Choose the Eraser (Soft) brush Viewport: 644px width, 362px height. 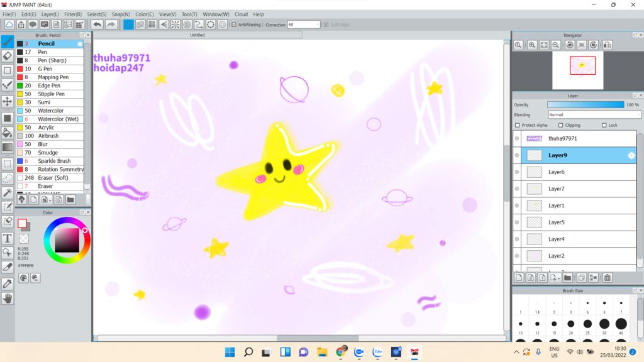click(x=50, y=178)
